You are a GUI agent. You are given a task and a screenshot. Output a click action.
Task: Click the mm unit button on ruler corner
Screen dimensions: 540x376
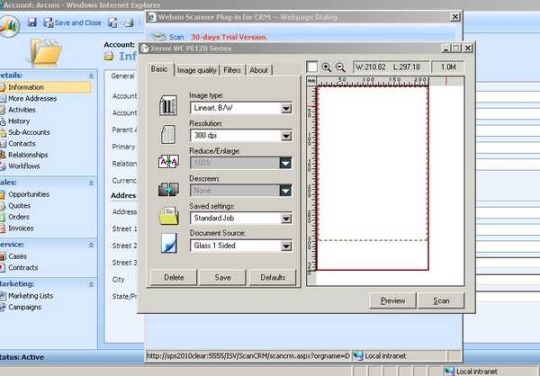311,81
